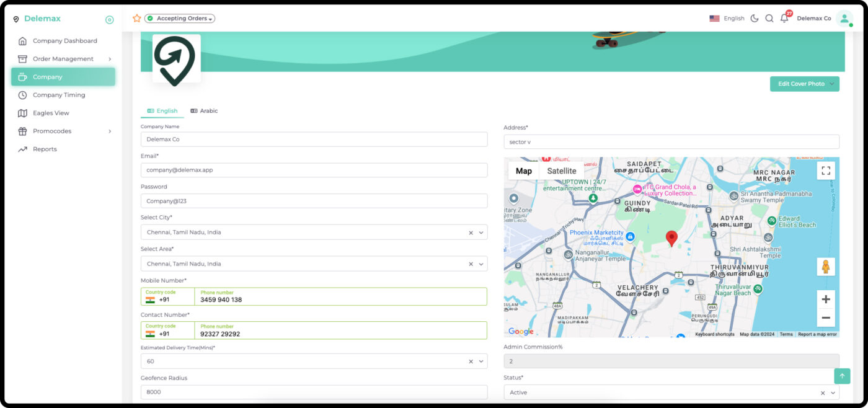Click the Street View pegman icon
This screenshot has width=868, height=408.
tap(826, 267)
